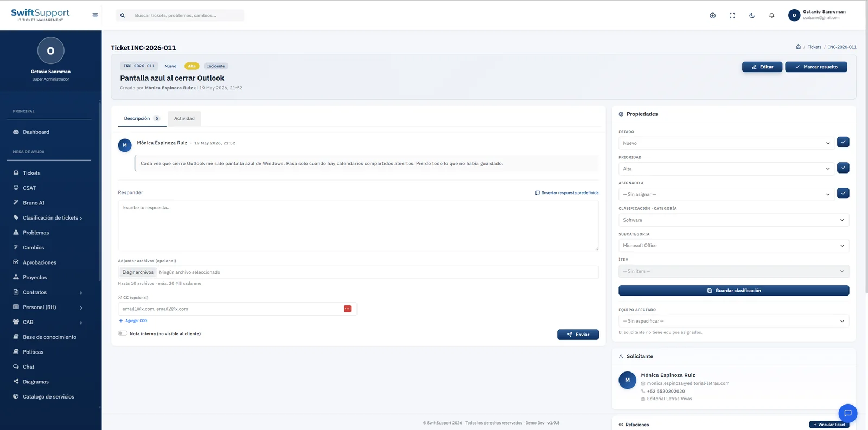The height and width of the screenshot is (430, 868).
Task: Switch to Actividad tab
Action: 184,118
